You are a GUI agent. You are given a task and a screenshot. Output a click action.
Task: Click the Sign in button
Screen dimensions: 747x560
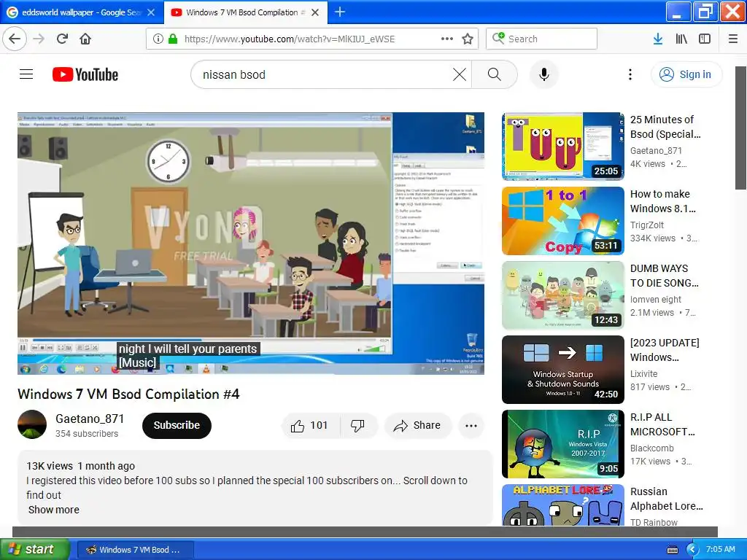click(x=686, y=74)
